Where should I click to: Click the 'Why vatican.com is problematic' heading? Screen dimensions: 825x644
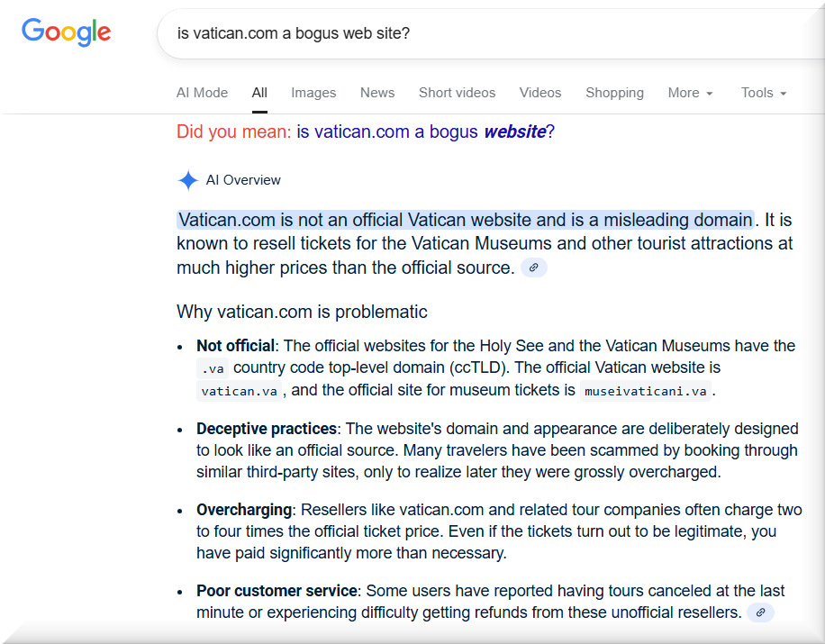tap(302, 312)
